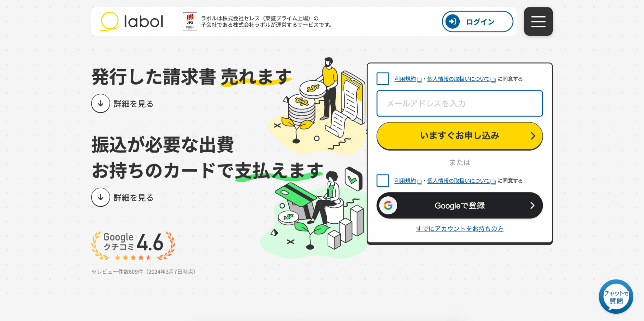Click the Google reviews 4.6 rating badge
The width and height of the screenshot is (644, 321).
point(133,246)
